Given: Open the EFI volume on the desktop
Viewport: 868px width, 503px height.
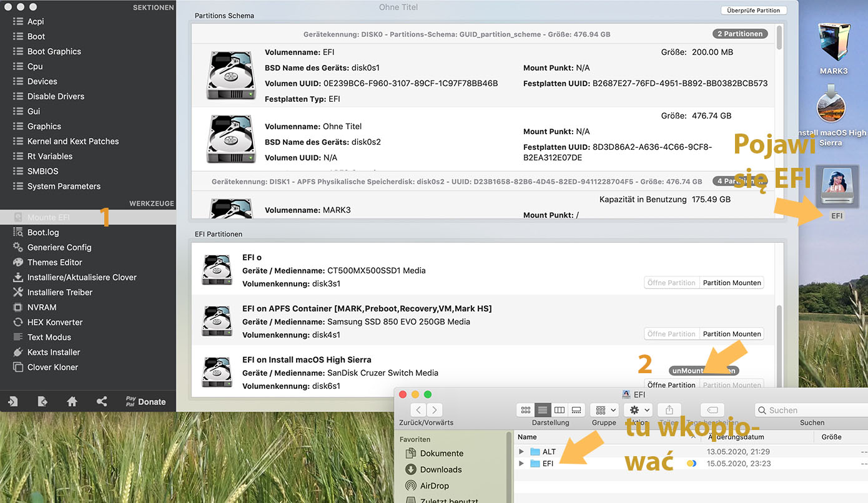Looking at the screenshot, I should (836, 188).
